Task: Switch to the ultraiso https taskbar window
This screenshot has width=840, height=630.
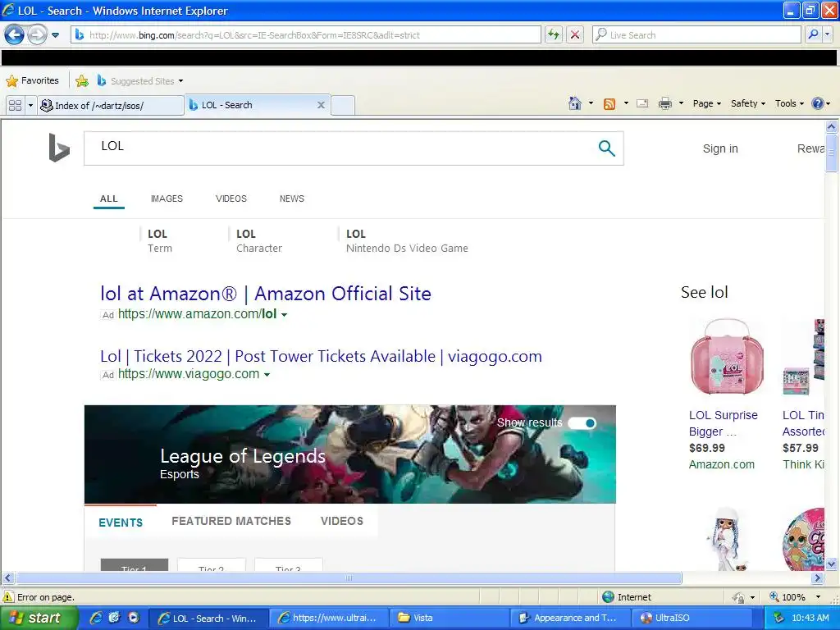Action: click(328, 618)
